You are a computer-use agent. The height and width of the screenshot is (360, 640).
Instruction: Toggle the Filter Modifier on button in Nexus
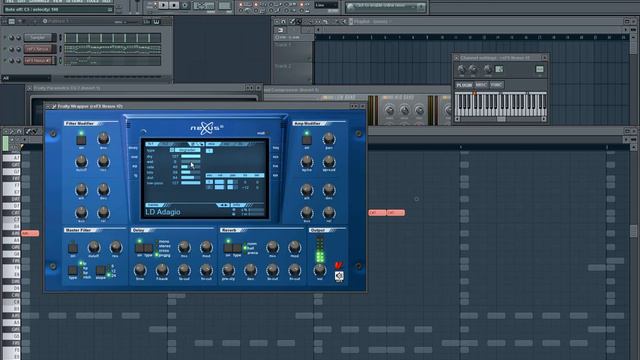pyautogui.click(x=81, y=140)
